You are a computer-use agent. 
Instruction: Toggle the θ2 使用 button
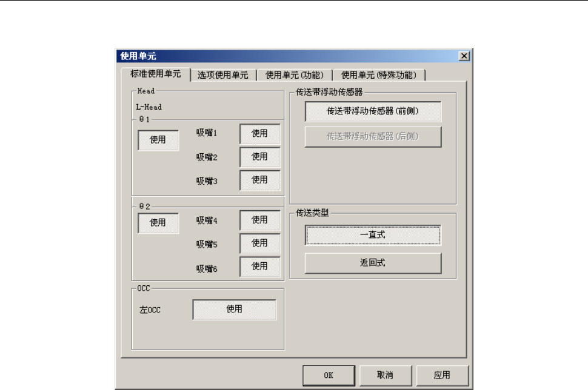pyautogui.click(x=158, y=223)
